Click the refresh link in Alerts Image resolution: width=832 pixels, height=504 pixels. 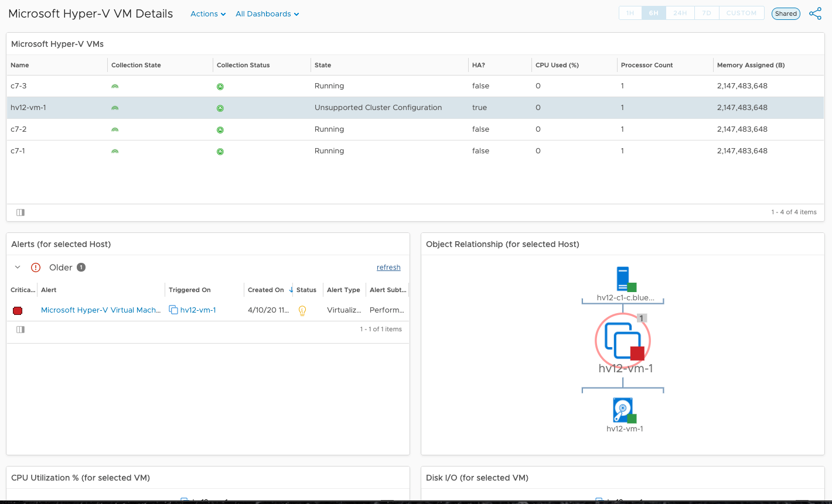[388, 268]
